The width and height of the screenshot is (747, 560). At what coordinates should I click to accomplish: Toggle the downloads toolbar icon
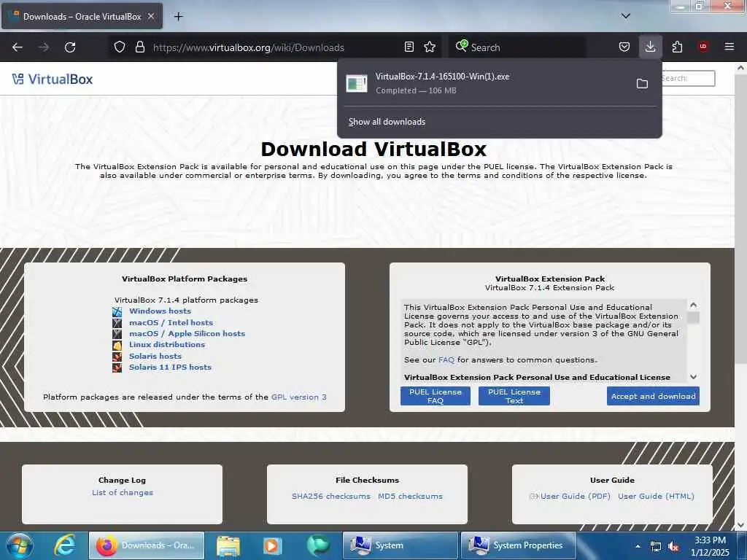coord(650,47)
